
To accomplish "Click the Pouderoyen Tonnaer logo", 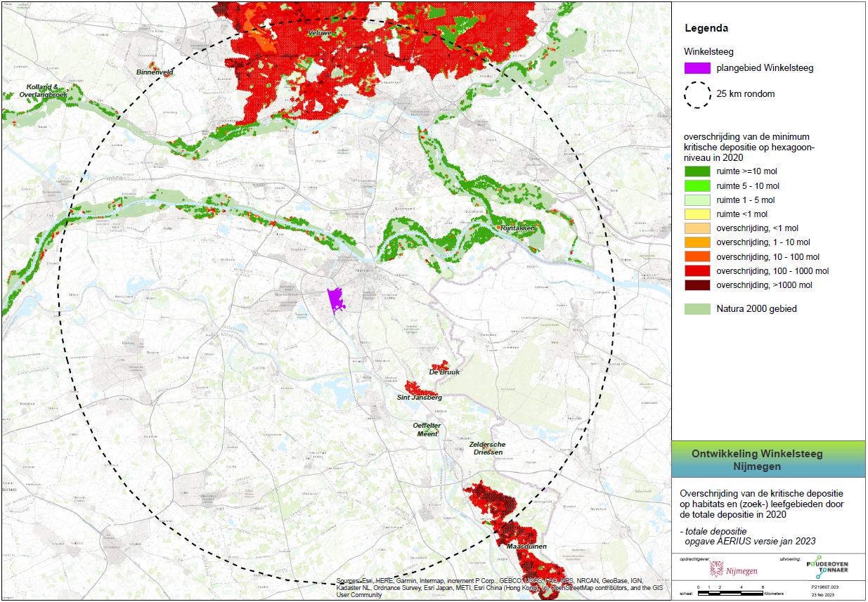I will [x=827, y=567].
